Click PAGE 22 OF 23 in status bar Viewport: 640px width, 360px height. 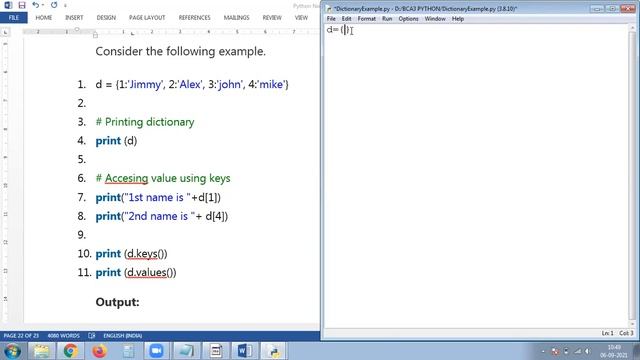21,336
